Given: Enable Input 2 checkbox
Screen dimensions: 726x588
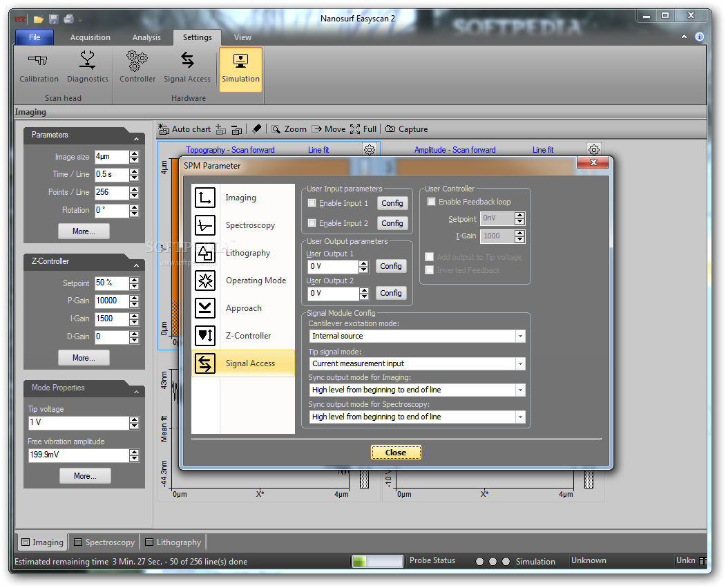Looking at the screenshot, I should (312, 222).
